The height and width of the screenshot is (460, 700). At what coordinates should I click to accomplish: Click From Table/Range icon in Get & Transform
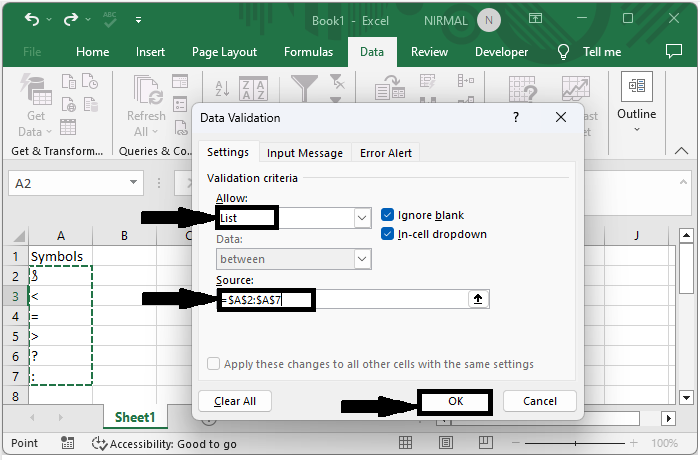click(x=68, y=128)
